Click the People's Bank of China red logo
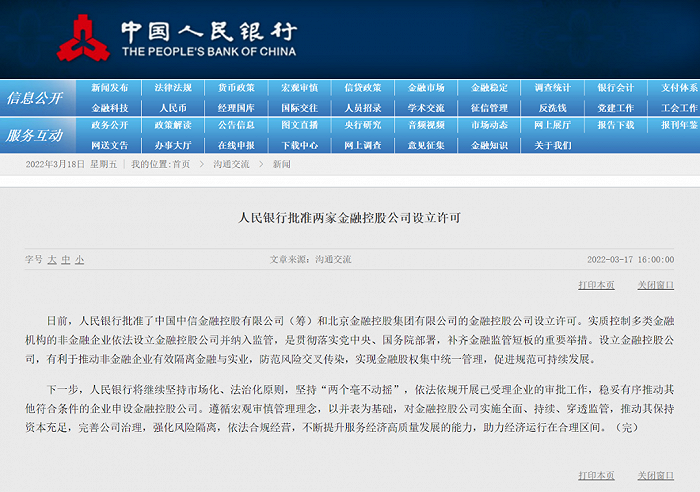The height and width of the screenshot is (492, 700). click(x=83, y=38)
